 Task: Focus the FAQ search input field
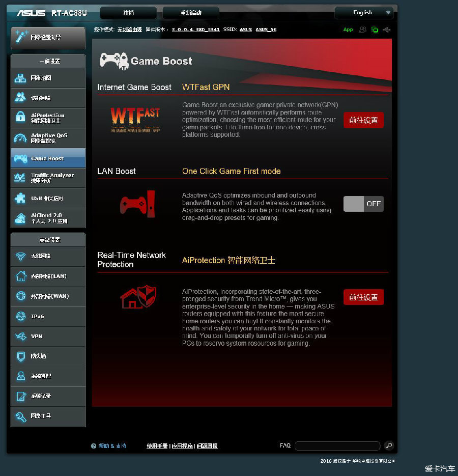(x=337, y=445)
